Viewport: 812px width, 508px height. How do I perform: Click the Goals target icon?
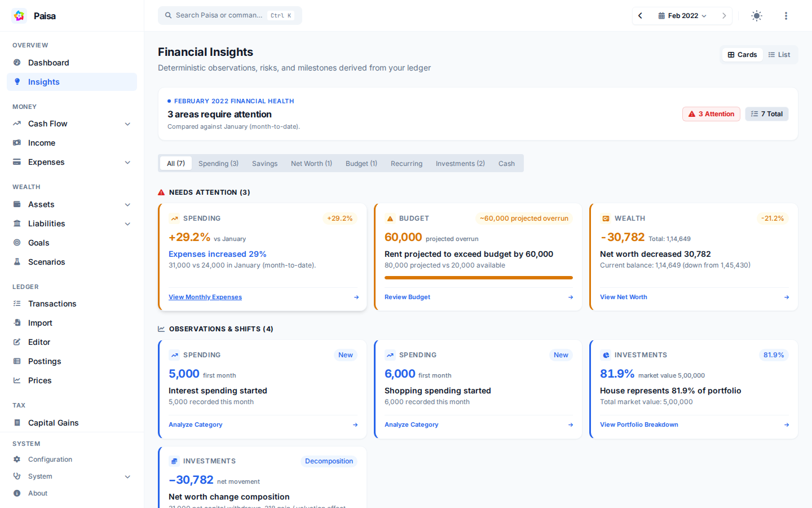click(17, 243)
